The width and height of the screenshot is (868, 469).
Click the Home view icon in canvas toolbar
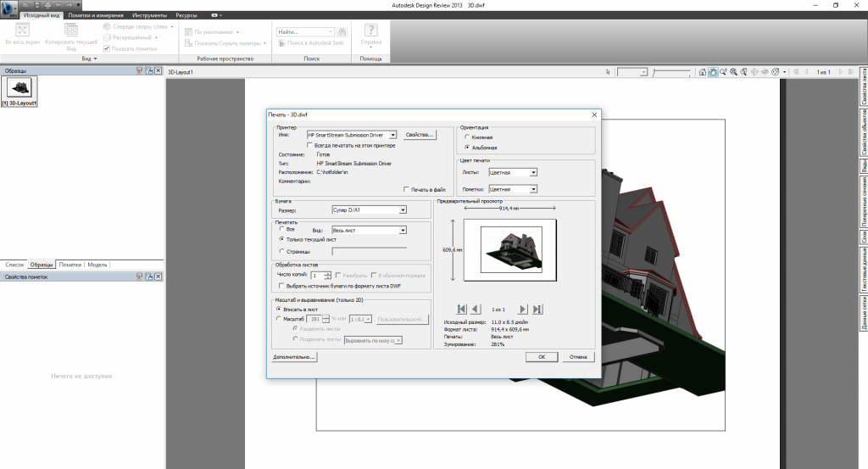coord(703,72)
